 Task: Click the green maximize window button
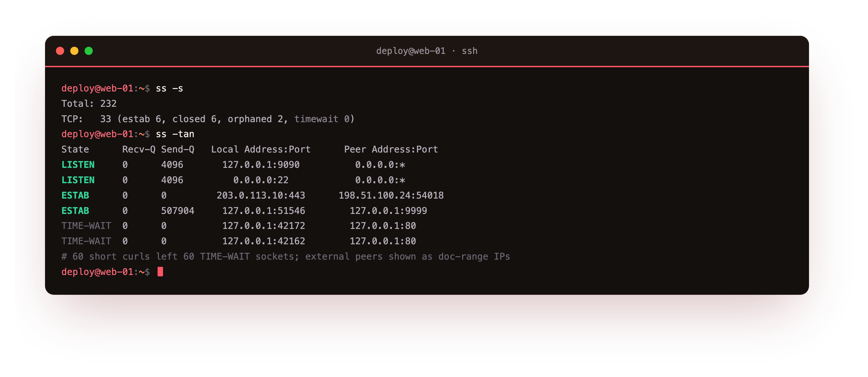point(89,51)
